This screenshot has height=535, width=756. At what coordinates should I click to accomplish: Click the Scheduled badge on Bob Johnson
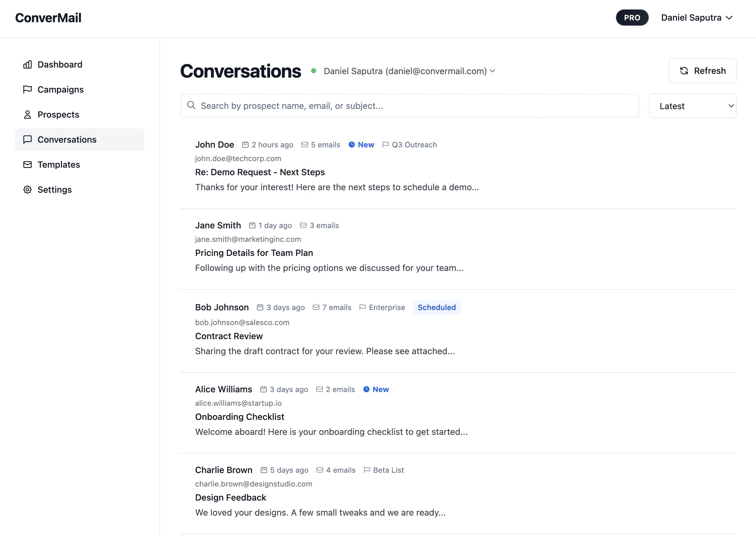(x=436, y=307)
